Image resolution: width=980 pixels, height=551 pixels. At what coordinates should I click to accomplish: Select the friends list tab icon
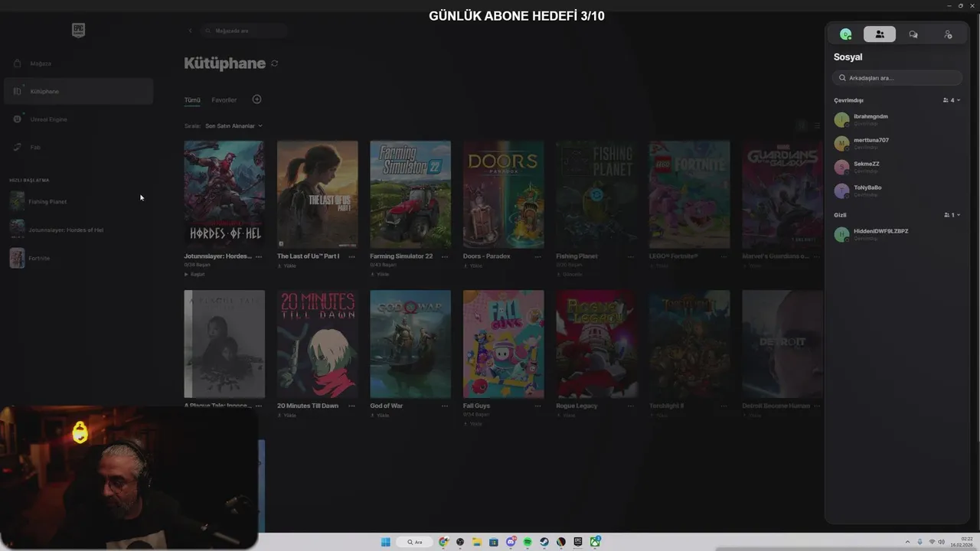coord(880,34)
